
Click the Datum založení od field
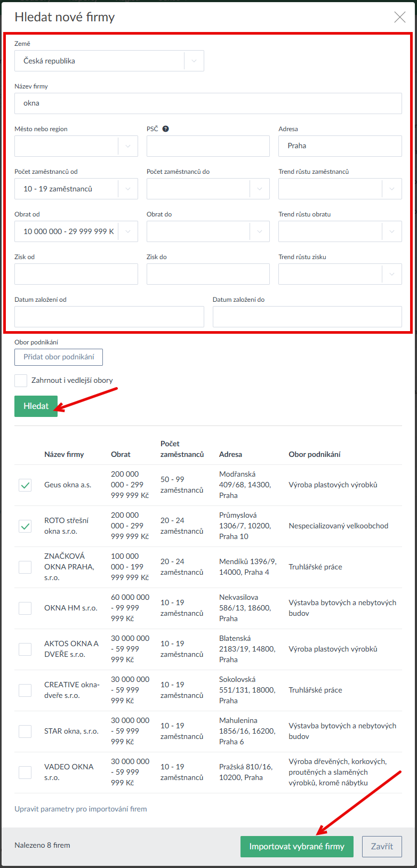109,317
